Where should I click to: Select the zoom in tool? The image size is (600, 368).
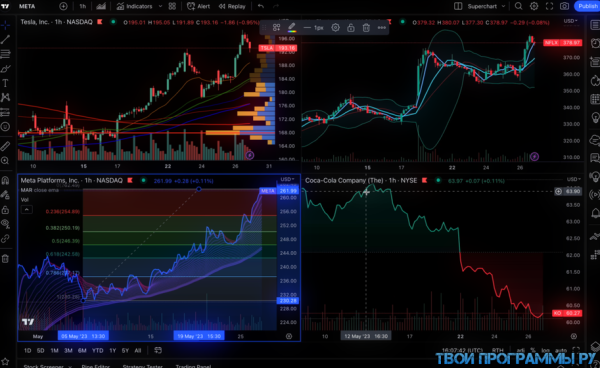(x=5, y=161)
